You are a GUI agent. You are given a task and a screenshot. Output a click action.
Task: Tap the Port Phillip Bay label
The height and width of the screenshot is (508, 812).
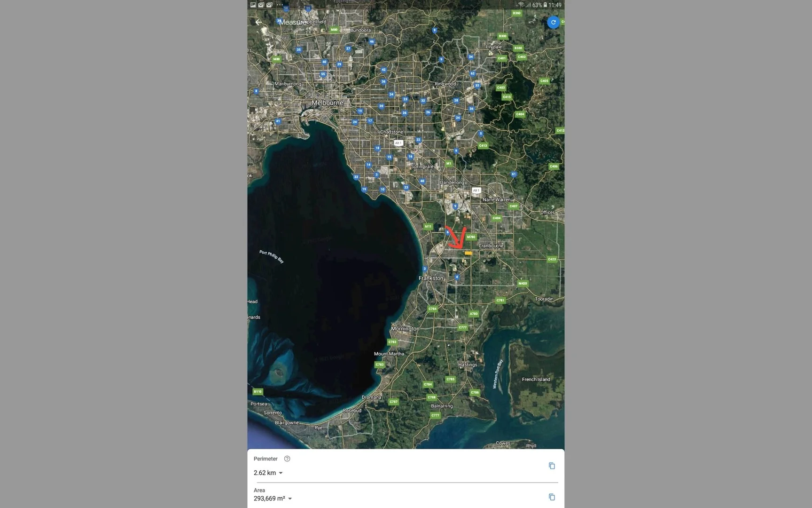point(272,256)
